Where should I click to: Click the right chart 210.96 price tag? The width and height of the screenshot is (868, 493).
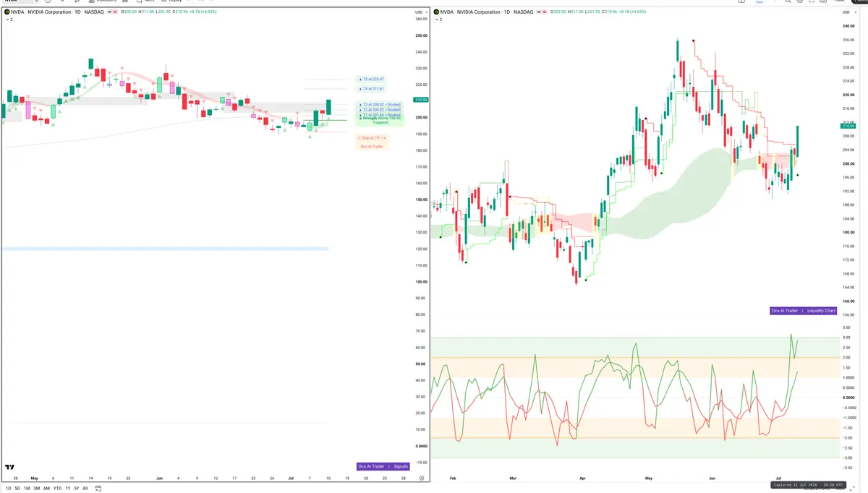pos(847,126)
